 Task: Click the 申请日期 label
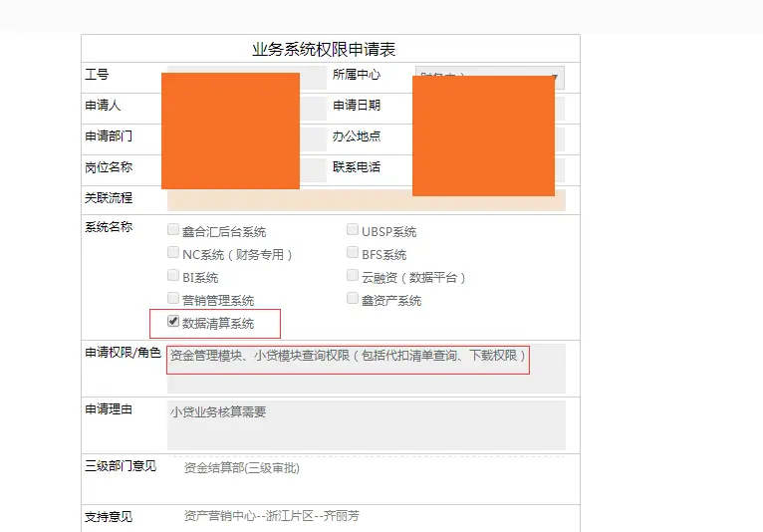tap(357, 106)
